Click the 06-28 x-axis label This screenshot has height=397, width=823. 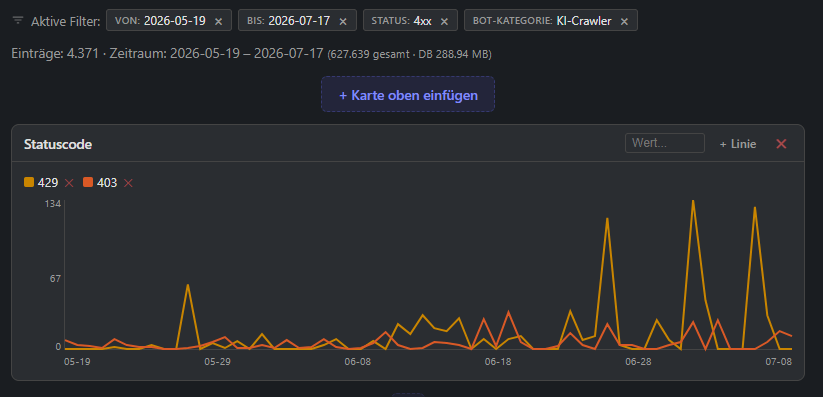638,362
